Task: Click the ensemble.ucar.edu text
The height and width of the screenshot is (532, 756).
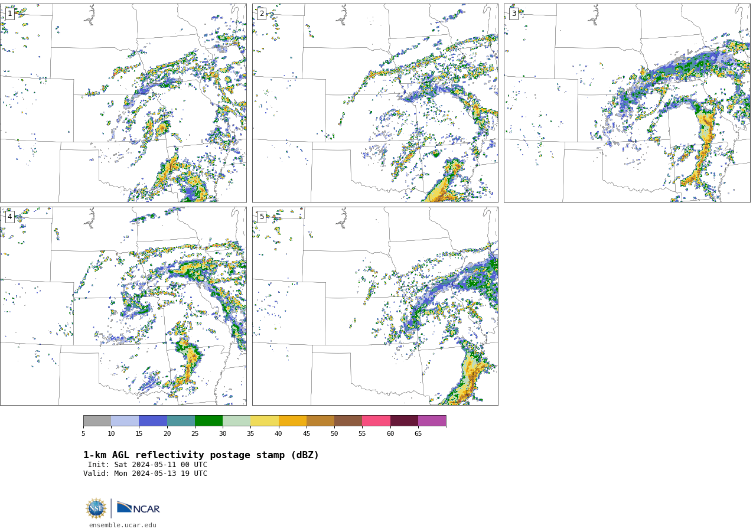Action: pyautogui.click(x=123, y=525)
